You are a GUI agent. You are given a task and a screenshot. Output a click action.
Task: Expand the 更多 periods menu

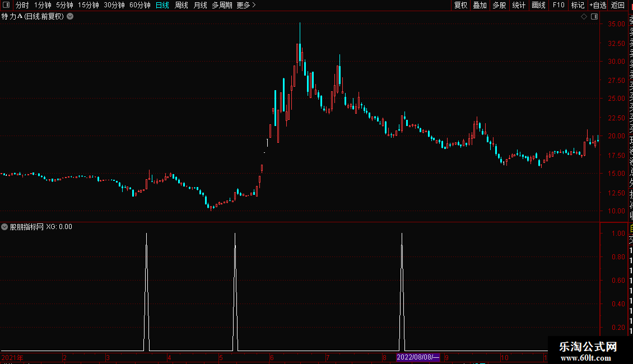pos(246,5)
